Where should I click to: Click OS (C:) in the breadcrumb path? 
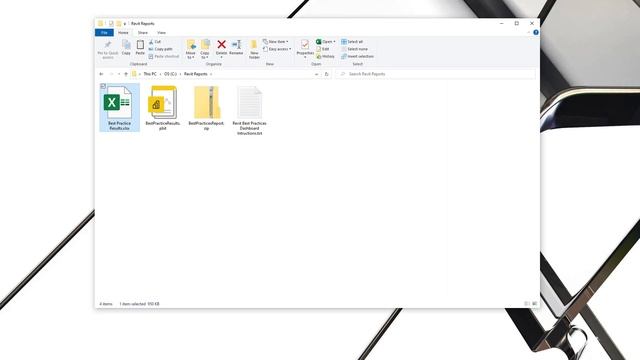[170, 74]
